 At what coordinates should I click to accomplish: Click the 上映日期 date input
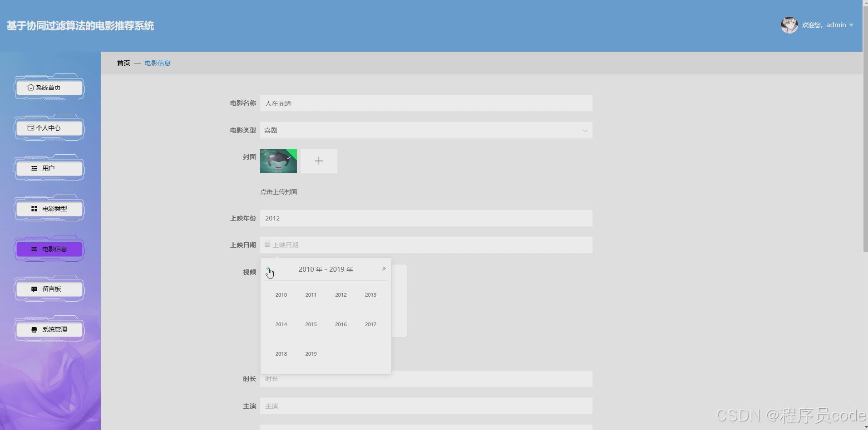(426, 245)
